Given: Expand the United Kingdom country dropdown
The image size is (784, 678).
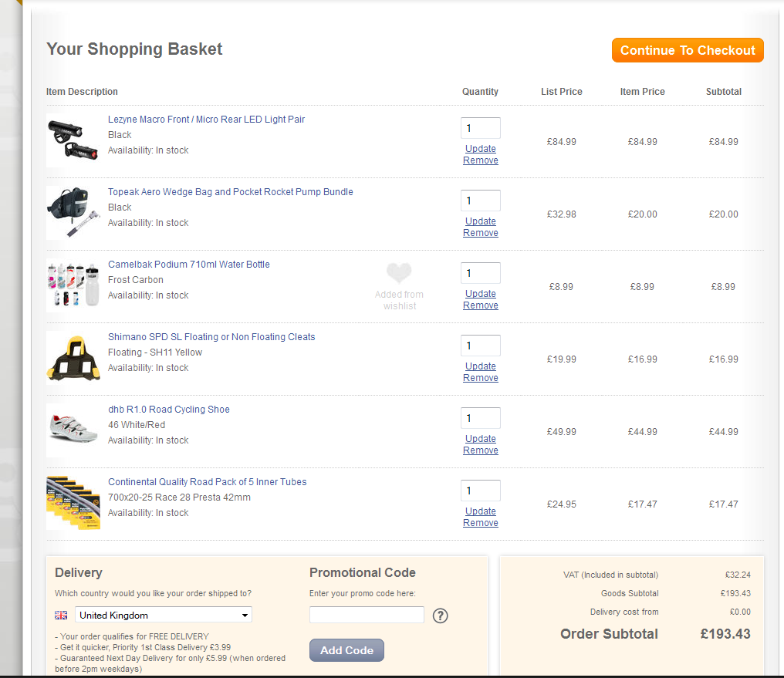Looking at the screenshot, I should (164, 616).
